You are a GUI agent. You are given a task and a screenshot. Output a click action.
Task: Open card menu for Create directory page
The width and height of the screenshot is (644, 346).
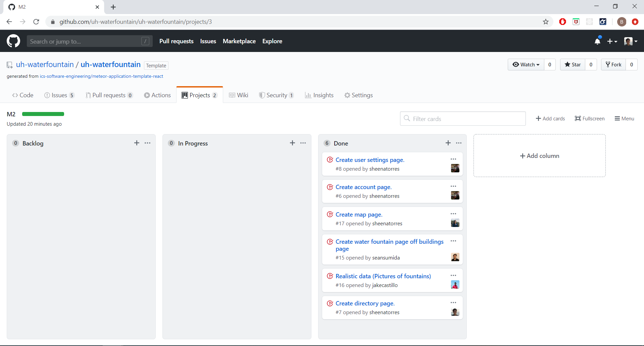coord(453,303)
